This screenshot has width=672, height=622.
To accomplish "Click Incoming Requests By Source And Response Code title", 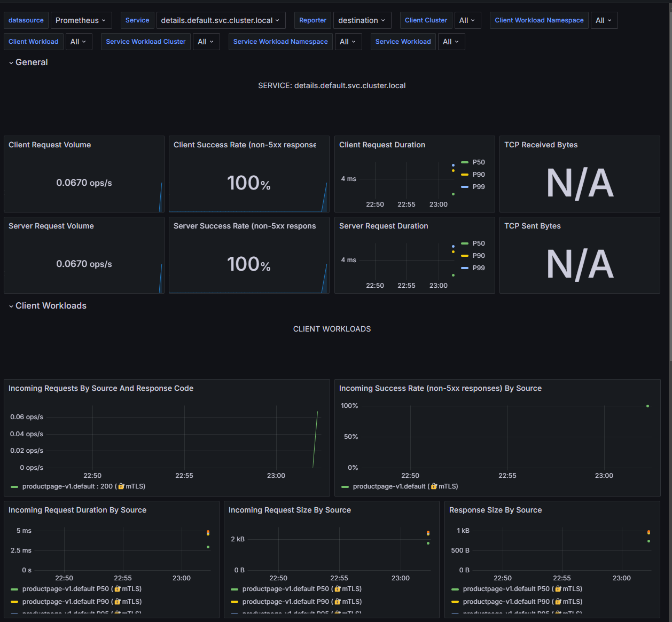I will point(101,388).
